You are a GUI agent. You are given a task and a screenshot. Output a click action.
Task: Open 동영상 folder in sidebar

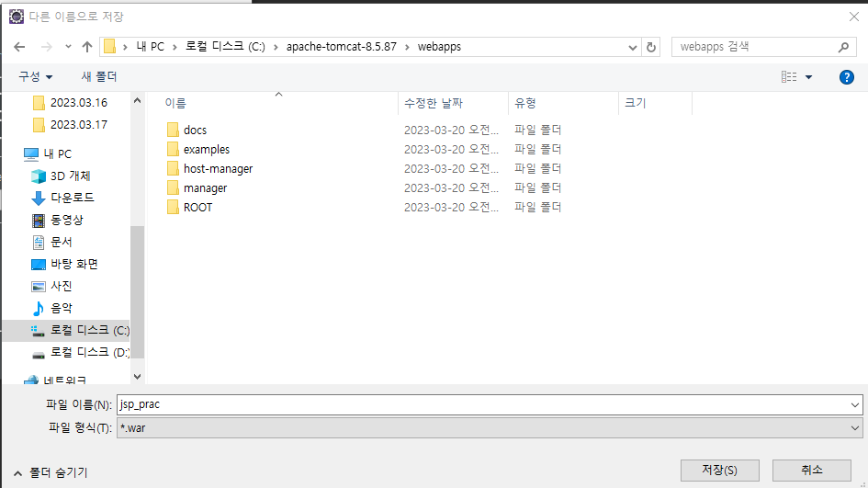pyautogui.click(x=58, y=220)
